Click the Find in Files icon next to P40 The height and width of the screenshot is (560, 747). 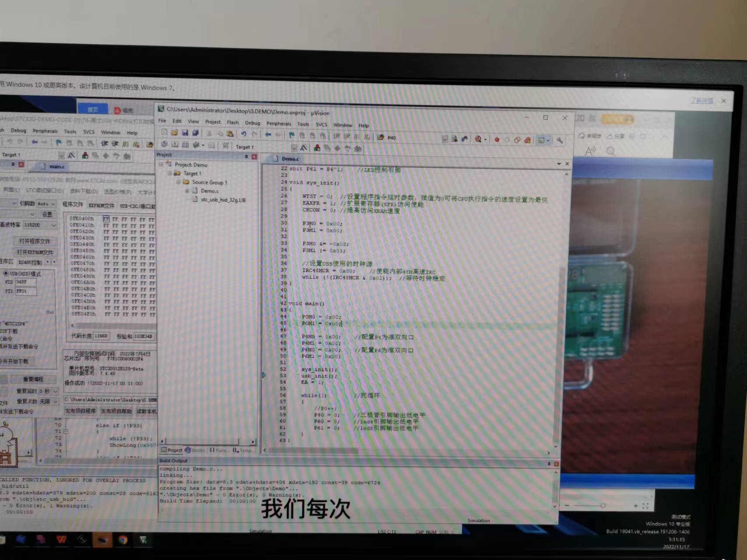[x=380, y=137]
